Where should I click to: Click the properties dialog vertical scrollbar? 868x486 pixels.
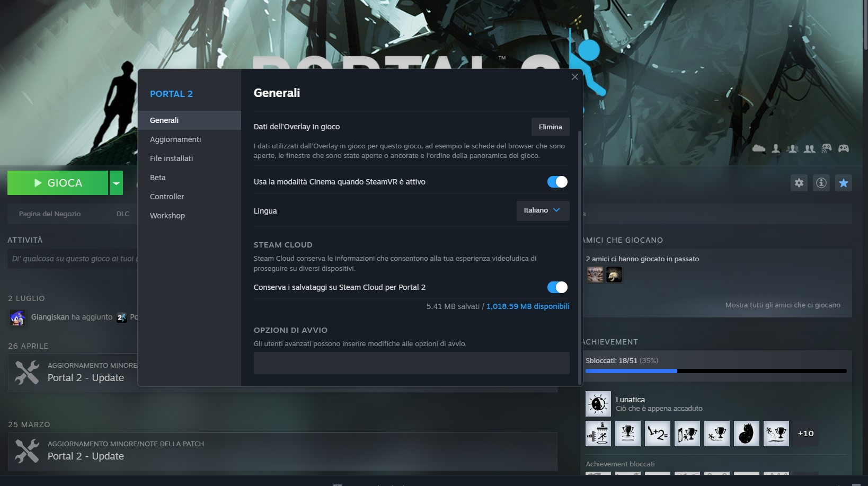pyautogui.click(x=580, y=257)
